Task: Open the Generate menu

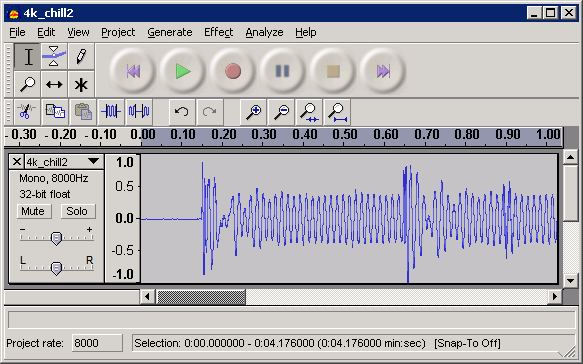Action: point(170,32)
